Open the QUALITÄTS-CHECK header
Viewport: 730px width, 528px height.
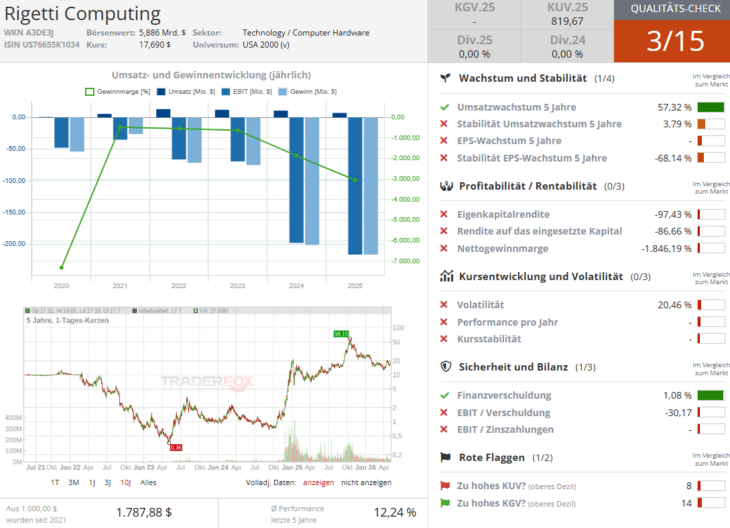(672, 10)
